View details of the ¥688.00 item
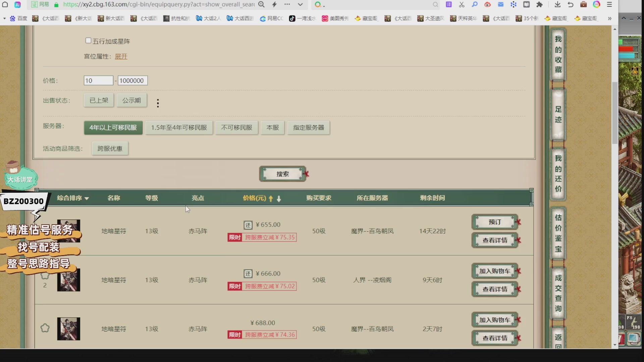The width and height of the screenshot is (644, 362). (x=495, y=338)
